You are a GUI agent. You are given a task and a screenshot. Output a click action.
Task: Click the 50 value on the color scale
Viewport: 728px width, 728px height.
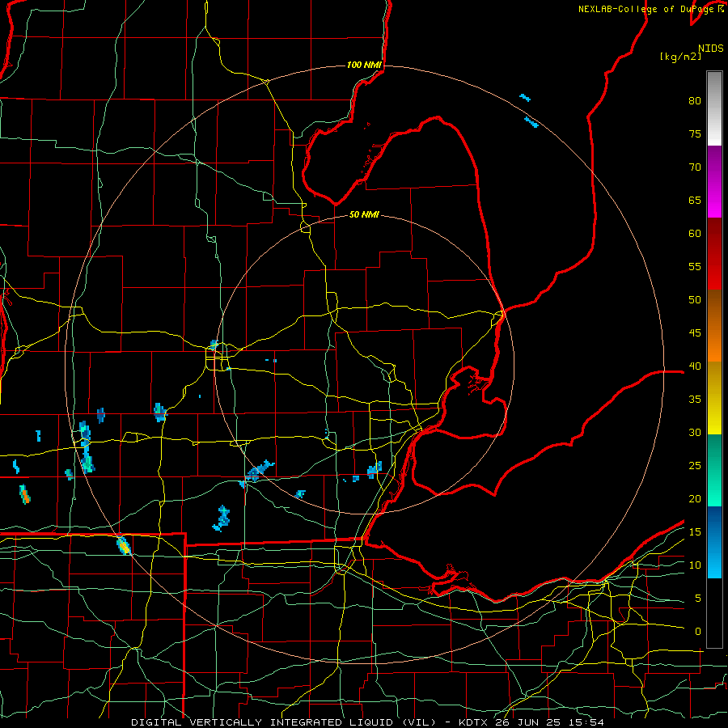tap(695, 299)
